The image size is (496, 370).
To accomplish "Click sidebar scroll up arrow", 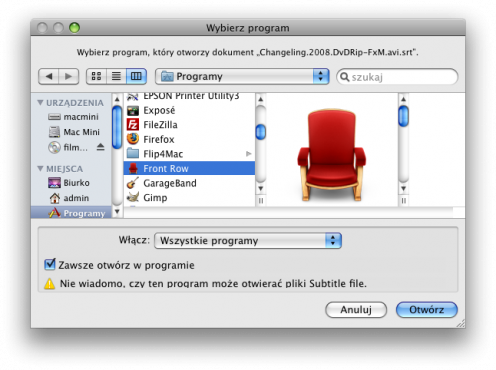I will coord(117,99).
